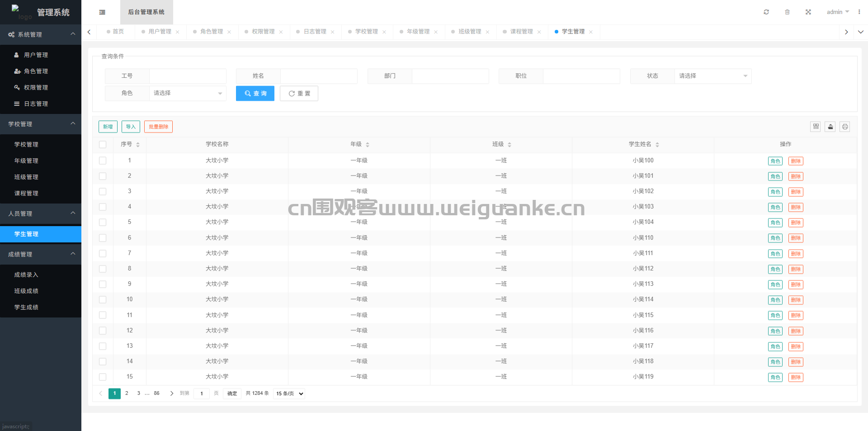Close the 课程管理 tab

[539, 32]
